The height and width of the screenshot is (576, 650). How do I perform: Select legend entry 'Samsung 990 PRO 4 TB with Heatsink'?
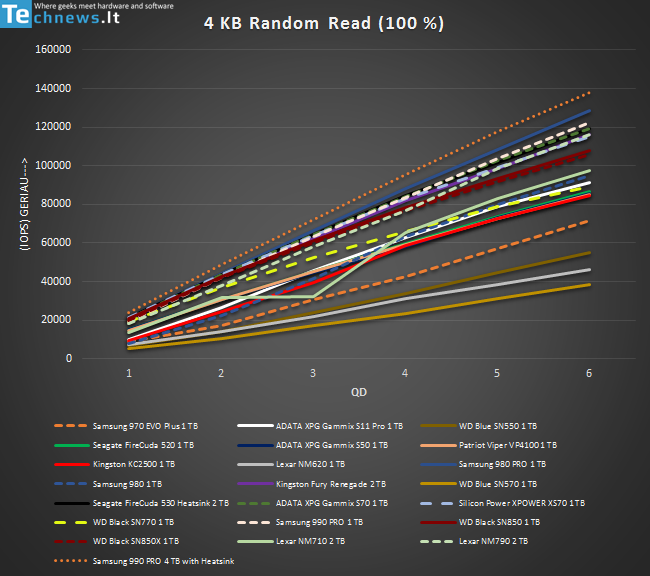144,561
